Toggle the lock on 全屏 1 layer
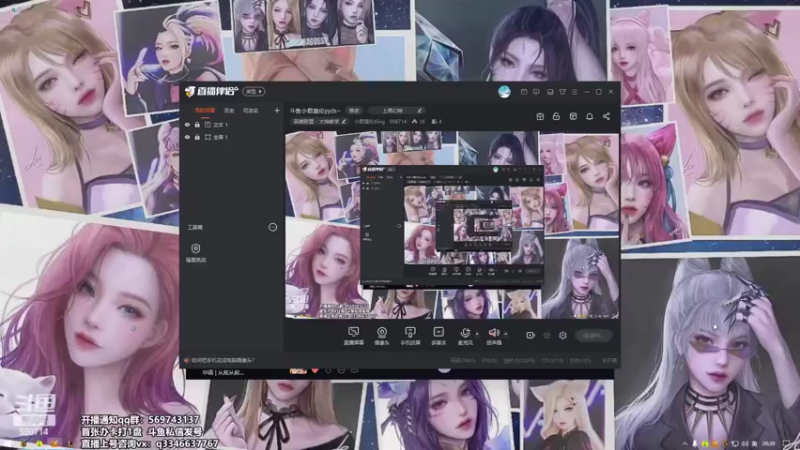Screen dimensions: 800x450 click(x=197, y=137)
